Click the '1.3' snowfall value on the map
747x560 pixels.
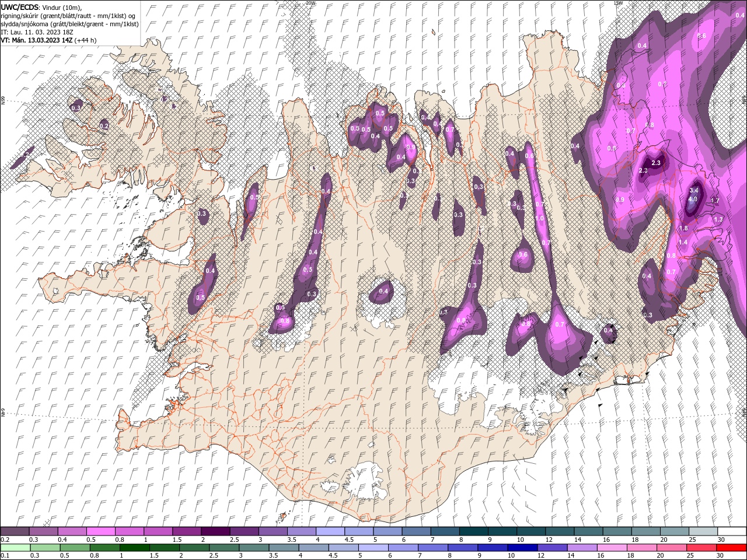click(x=718, y=219)
